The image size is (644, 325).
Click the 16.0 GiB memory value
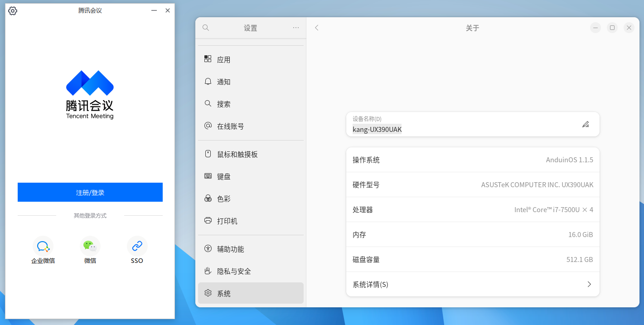[x=581, y=235]
